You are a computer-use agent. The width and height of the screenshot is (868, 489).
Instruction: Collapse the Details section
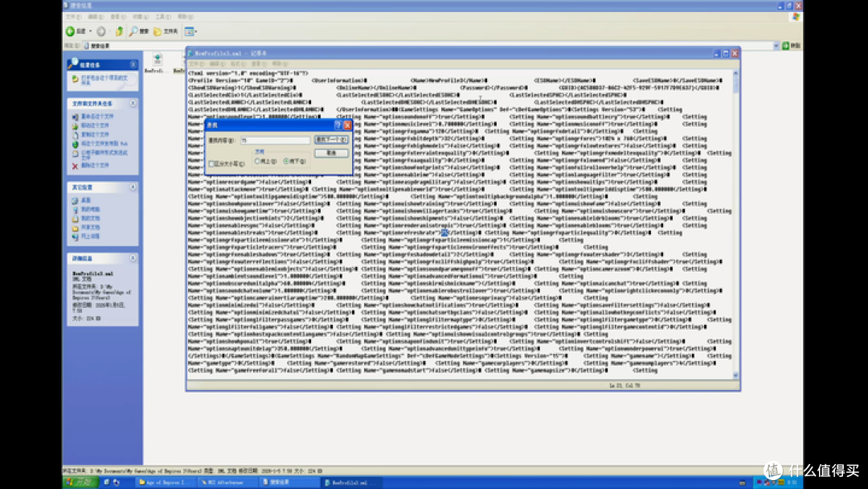click(133, 258)
